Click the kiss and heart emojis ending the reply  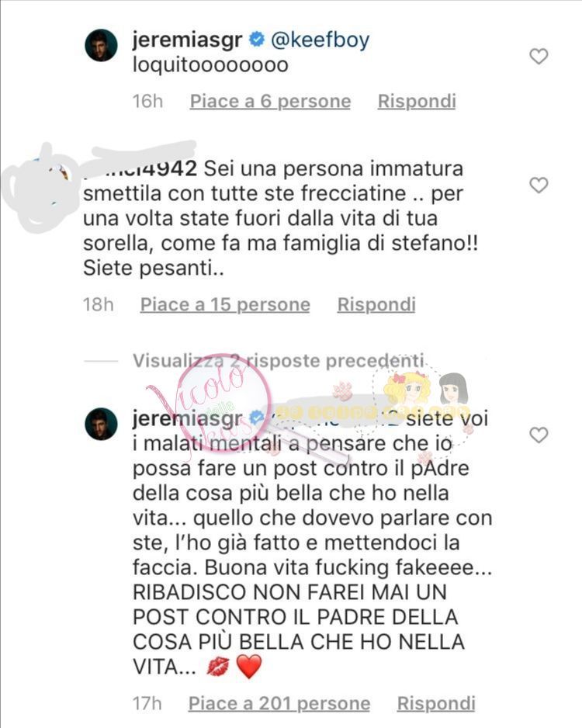click(x=234, y=667)
